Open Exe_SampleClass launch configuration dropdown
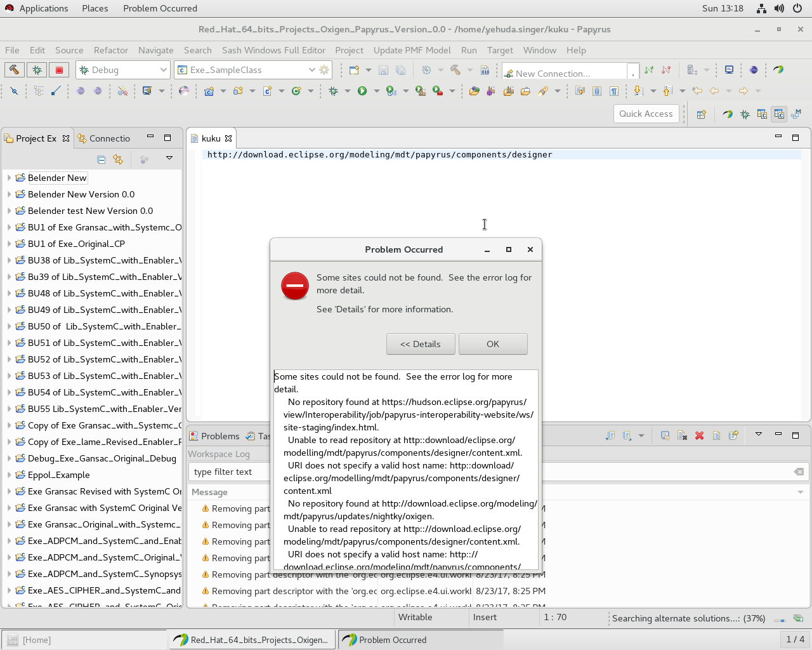The width and height of the screenshot is (812, 650). pyautogui.click(x=311, y=70)
